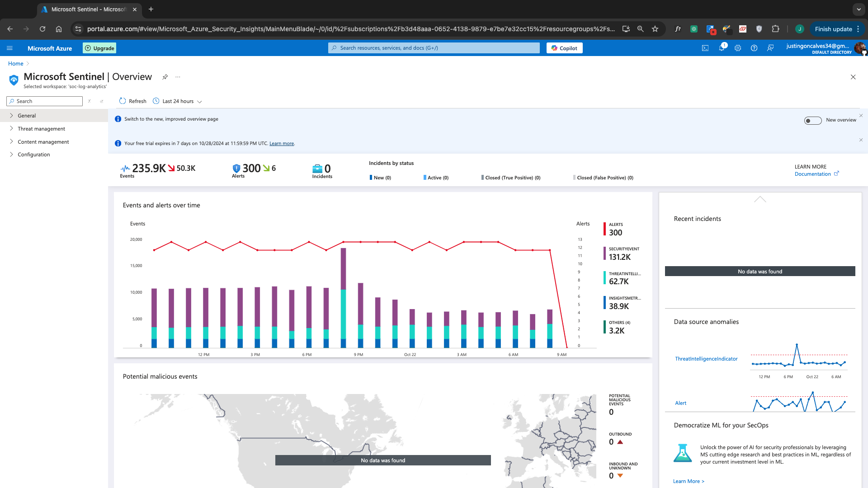The image size is (868, 488).
Task: Focus the Azure resources search box
Action: (x=434, y=48)
